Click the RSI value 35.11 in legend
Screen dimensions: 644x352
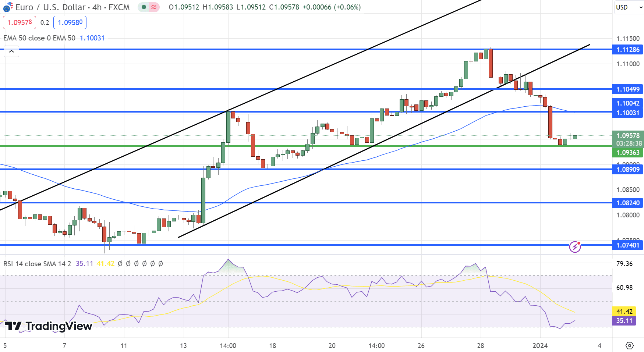pyautogui.click(x=84, y=264)
